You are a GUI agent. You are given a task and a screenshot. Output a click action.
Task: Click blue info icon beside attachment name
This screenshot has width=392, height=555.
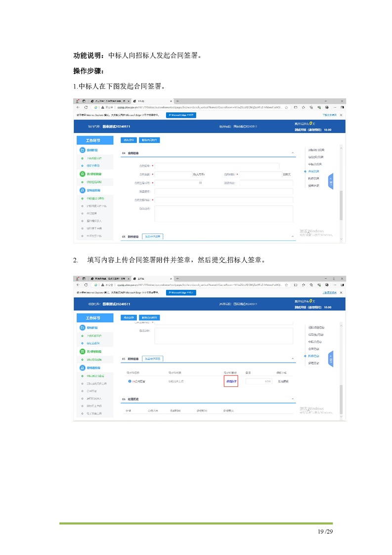click(x=130, y=381)
